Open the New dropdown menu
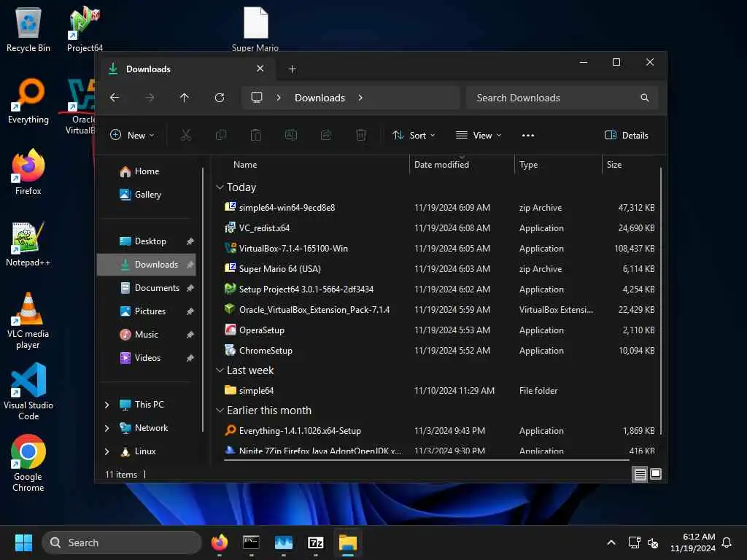747x560 pixels. coord(133,135)
